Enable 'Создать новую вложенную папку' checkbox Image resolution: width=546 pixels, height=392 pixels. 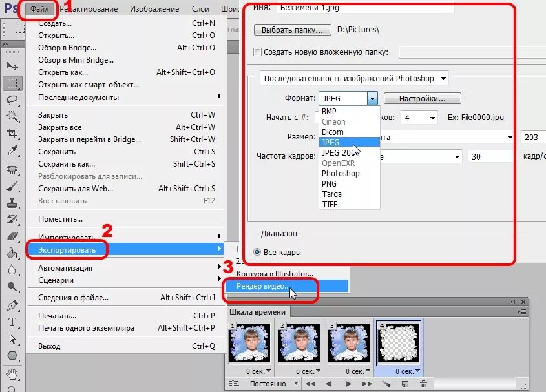tap(257, 52)
